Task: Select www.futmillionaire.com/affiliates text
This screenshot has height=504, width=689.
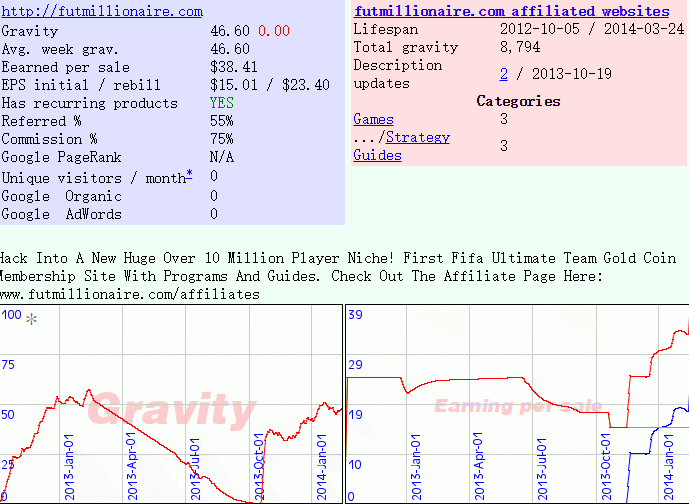Action: (x=130, y=294)
